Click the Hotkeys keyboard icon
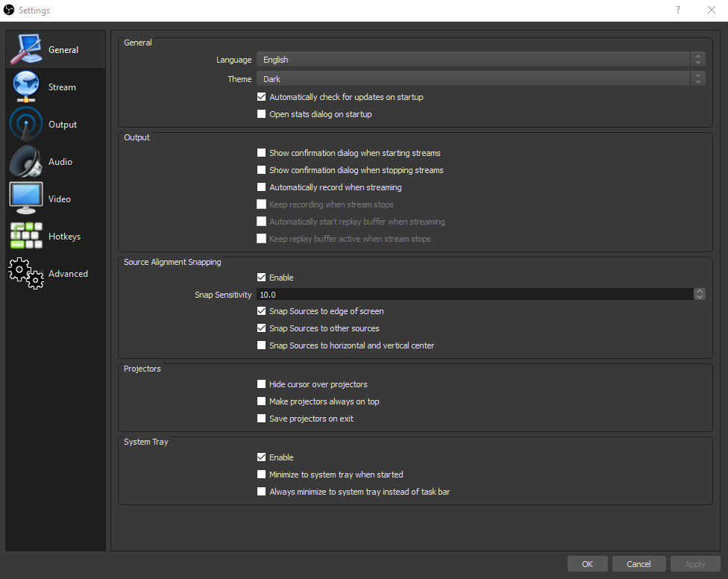 point(26,236)
